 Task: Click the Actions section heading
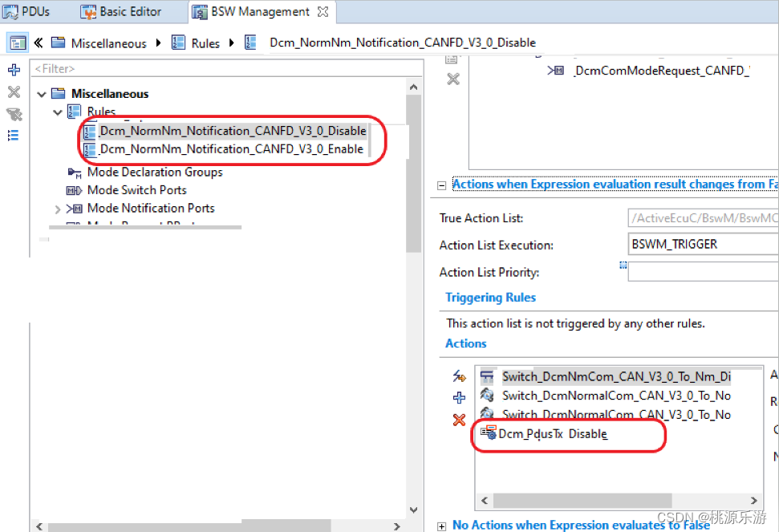click(x=465, y=343)
